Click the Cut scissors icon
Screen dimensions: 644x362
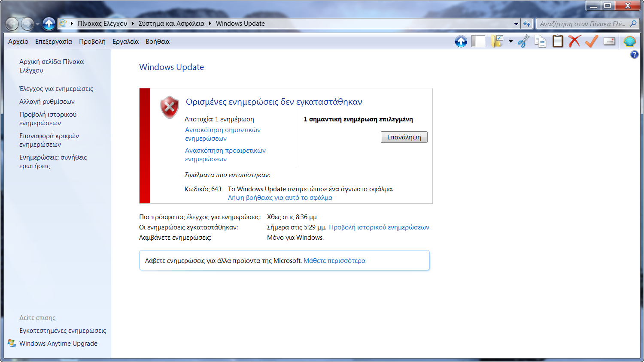523,41
